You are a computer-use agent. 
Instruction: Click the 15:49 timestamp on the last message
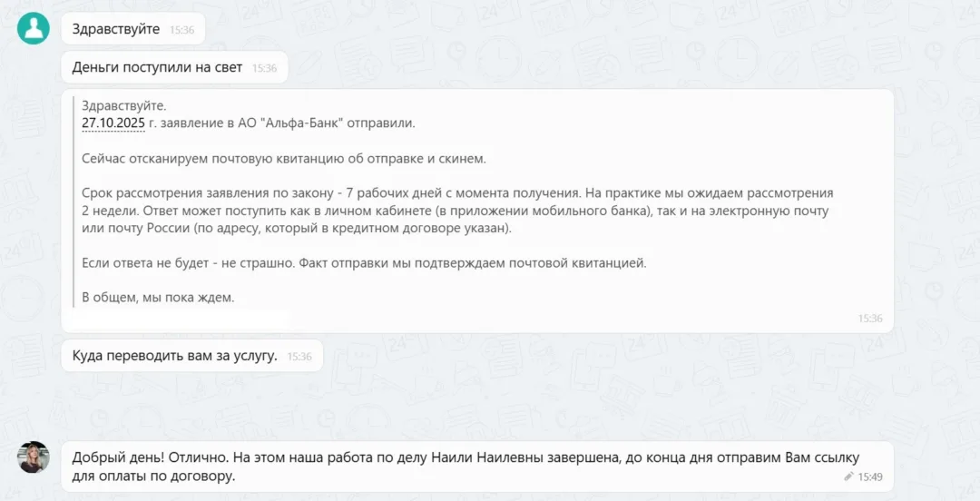(x=869, y=476)
